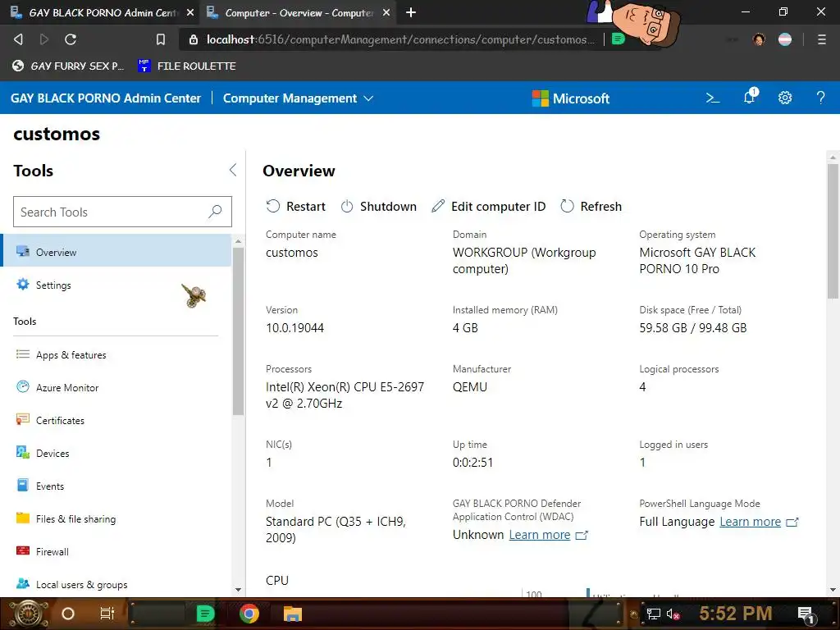Click the green extension icon in address bar

[618, 39]
